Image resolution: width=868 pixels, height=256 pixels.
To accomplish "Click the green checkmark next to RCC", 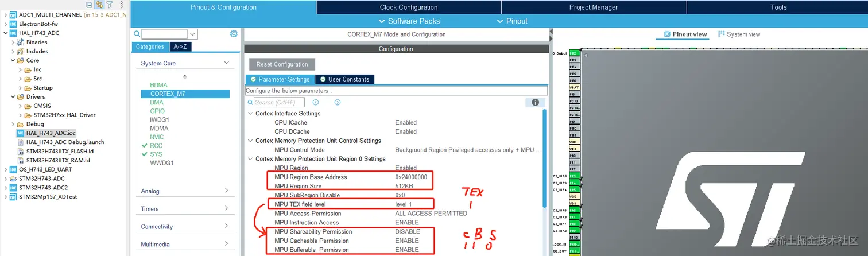I will point(144,145).
